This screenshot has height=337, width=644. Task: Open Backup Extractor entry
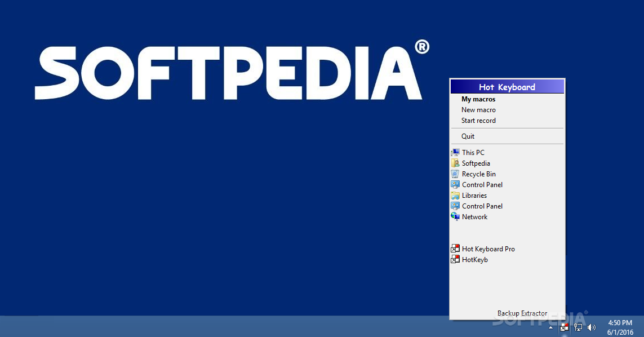[522, 313]
